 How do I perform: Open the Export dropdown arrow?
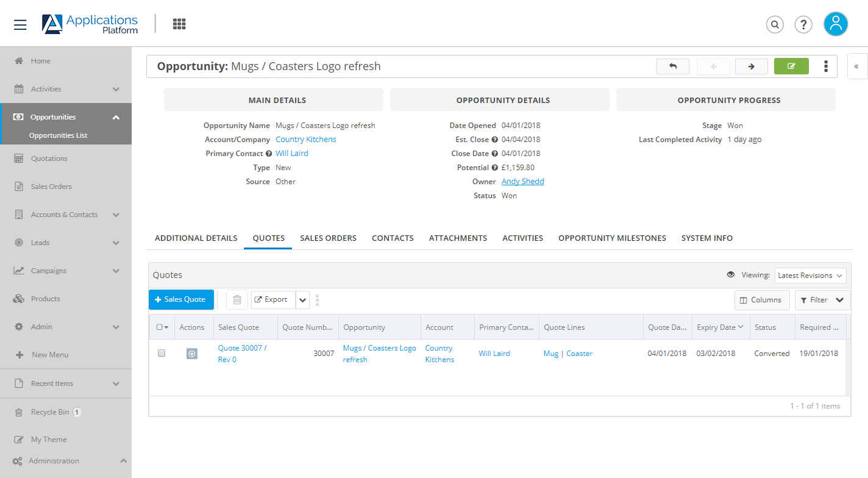pos(303,300)
